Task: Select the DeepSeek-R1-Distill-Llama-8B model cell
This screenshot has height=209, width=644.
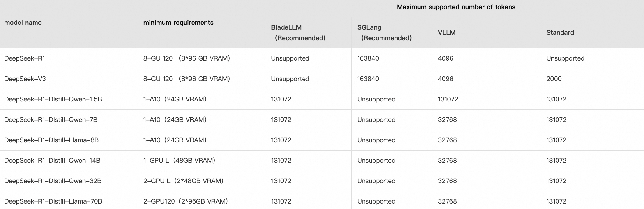Action: coord(51,140)
